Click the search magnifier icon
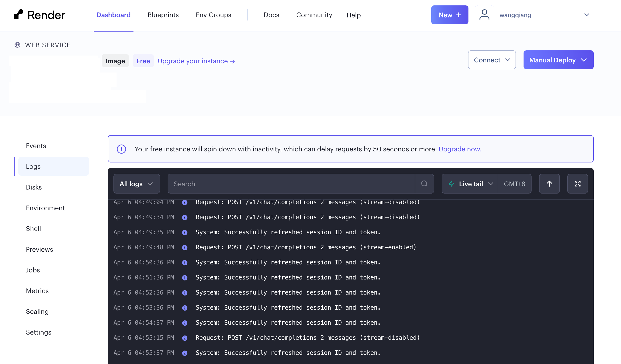Image resolution: width=621 pixels, height=364 pixels. [424, 184]
